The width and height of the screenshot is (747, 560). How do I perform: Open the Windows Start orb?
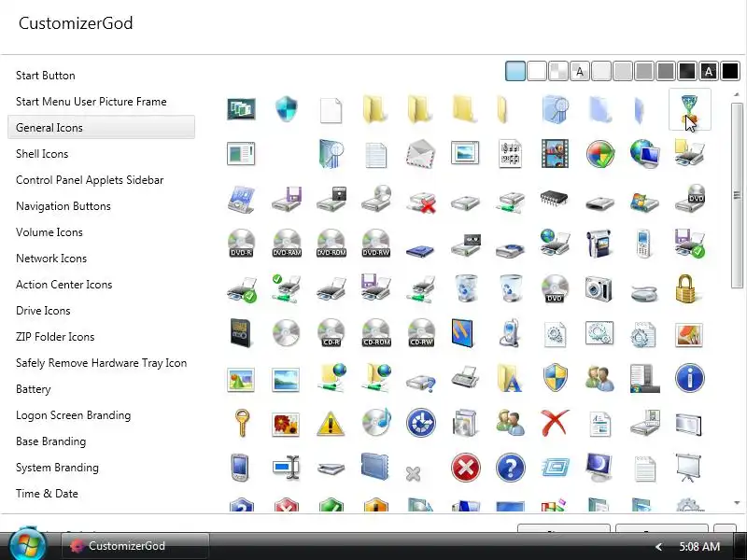tap(28, 544)
